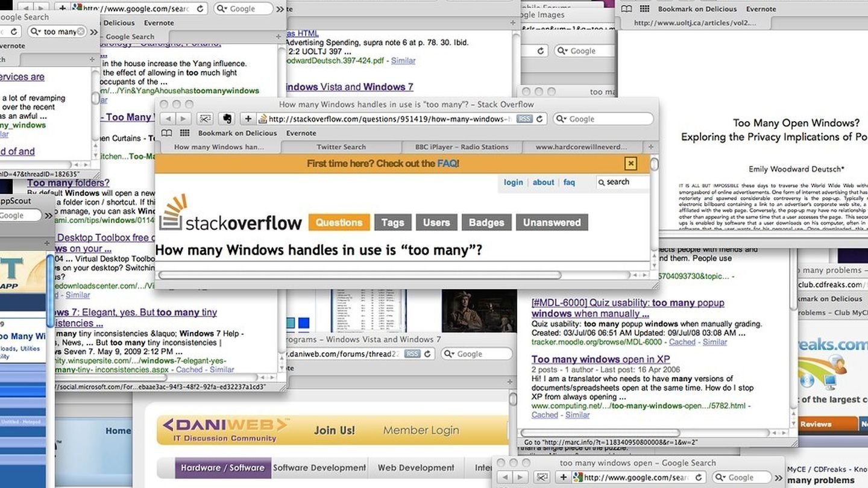Dismiss the orange FAQ banner with X
This screenshot has height=488, width=868.
click(631, 163)
